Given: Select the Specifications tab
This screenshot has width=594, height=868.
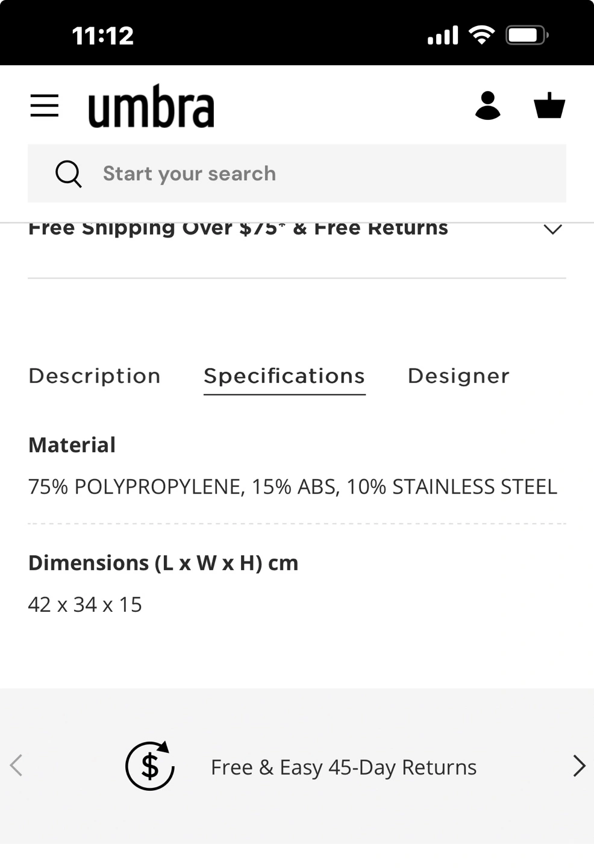Looking at the screenshot, I should (x=284, y=376).
